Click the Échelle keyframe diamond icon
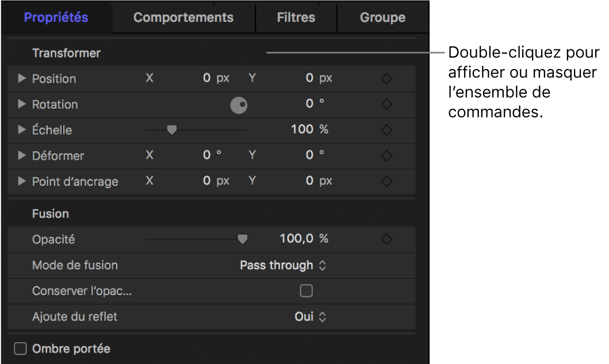Image resolution: width=609 pixels, height=364 pixels. 386,131
